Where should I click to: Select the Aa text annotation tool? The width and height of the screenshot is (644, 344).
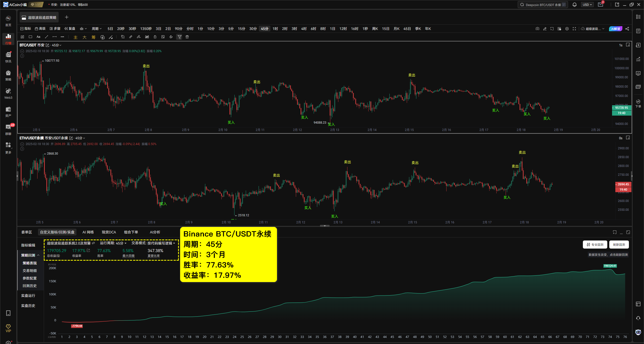click(38, 37)
